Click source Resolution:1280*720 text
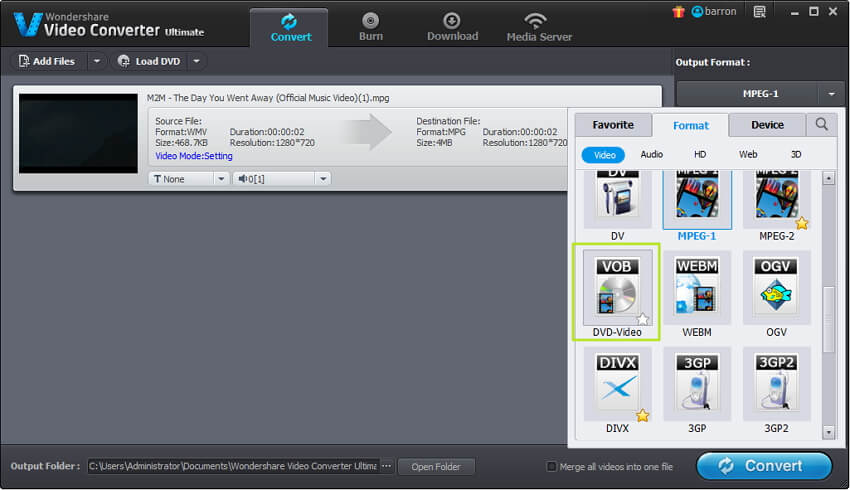 click(x=272, y=143)
